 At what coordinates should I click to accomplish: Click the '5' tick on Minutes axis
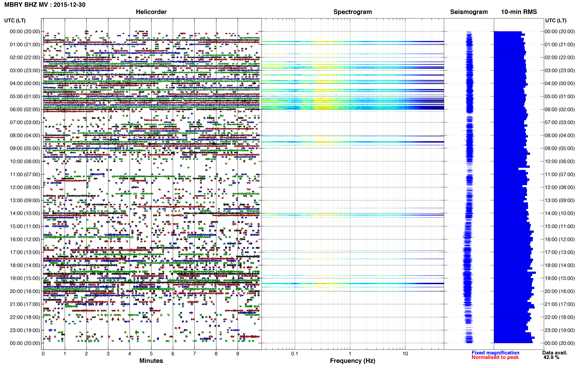click(151, 354)
